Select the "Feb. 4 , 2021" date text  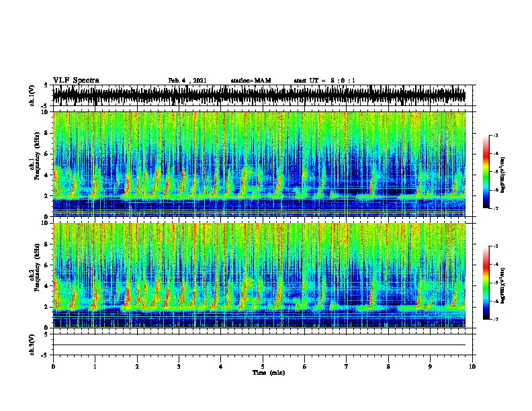click(x=187, y=81)
